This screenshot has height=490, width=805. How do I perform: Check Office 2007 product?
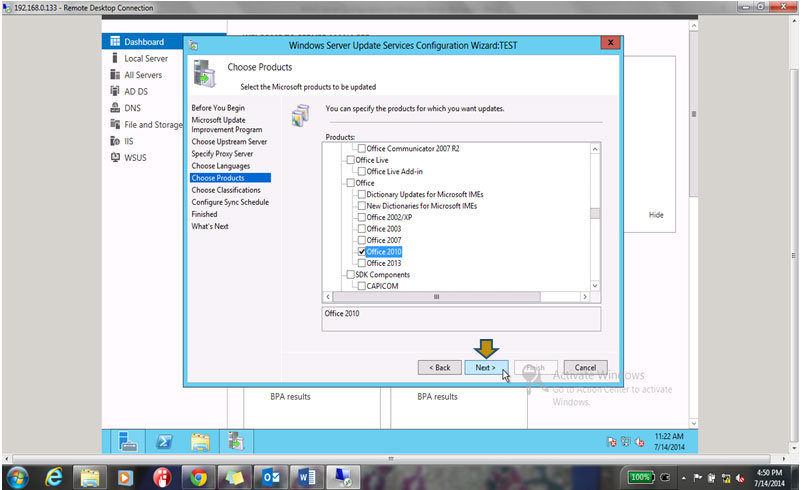click(x=361, y=240)
